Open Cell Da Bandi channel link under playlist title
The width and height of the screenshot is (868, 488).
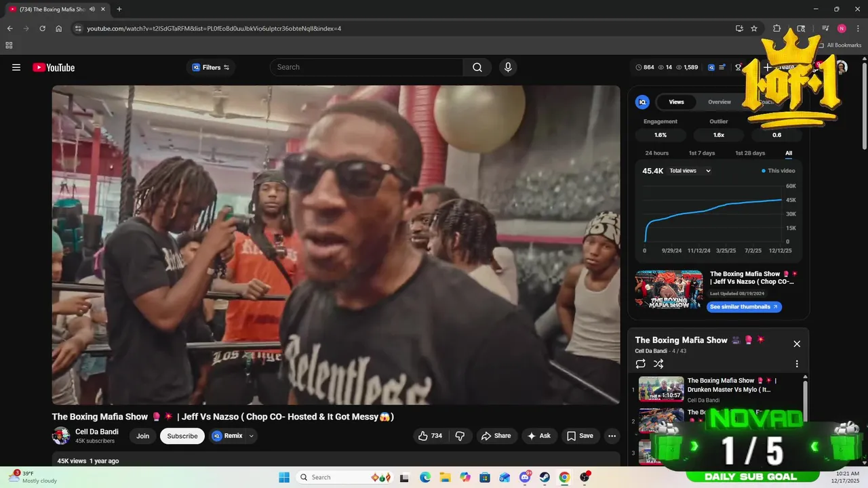pyautogui.click(x=652, y=351)
